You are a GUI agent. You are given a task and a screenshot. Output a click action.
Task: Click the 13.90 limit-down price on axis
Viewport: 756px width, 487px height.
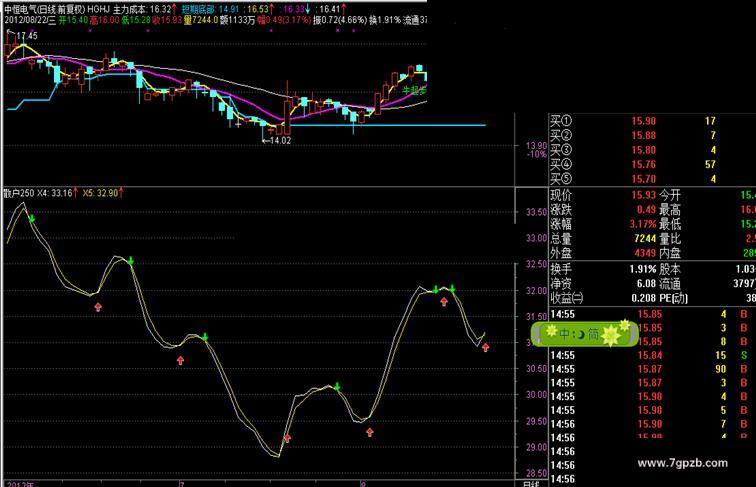(536, 146)
